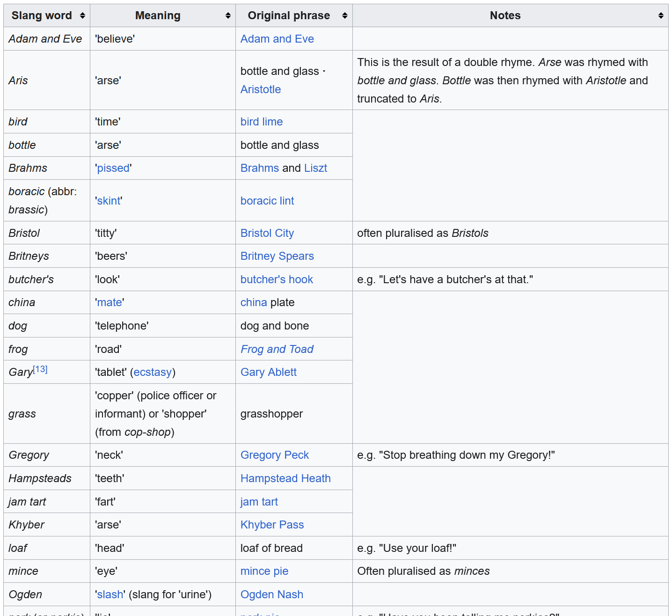Image resolution: width=672 pixels, height=616 pixels.
Task: Select the slang word Aris
Action: point(18,81)
